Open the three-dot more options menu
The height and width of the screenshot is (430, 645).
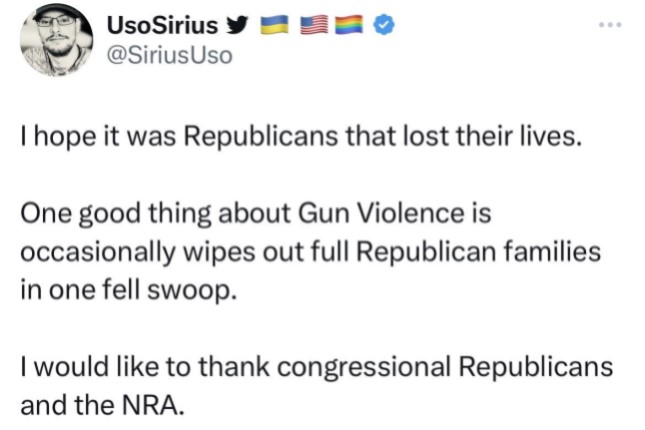(x=610, y=25)
